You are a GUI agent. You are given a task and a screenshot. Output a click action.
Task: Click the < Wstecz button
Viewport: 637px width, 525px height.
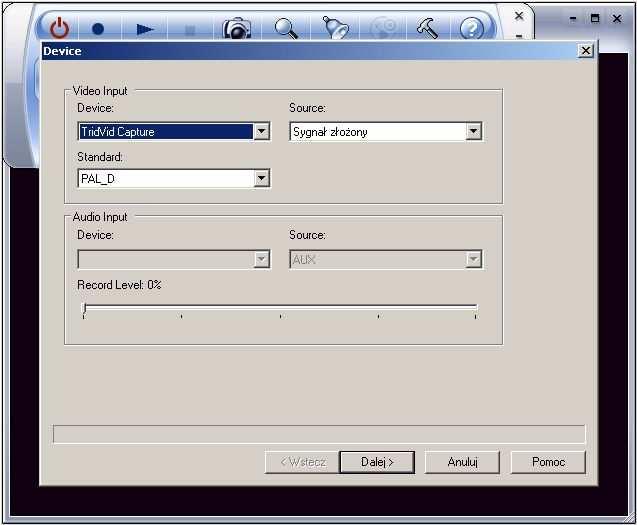pos(303,462)
